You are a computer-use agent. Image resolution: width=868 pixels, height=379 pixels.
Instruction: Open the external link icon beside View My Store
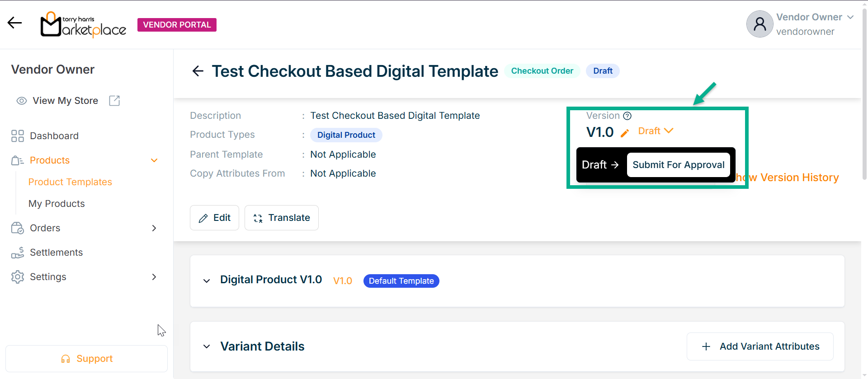tap(114, 101)
